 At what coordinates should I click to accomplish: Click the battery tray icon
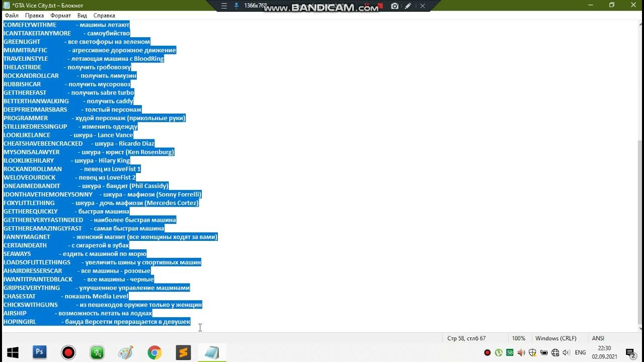(x=544, y=352)
